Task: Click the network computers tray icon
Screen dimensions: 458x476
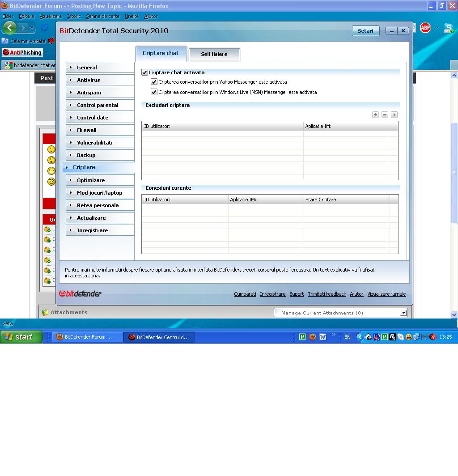Action: click(416, 337)
